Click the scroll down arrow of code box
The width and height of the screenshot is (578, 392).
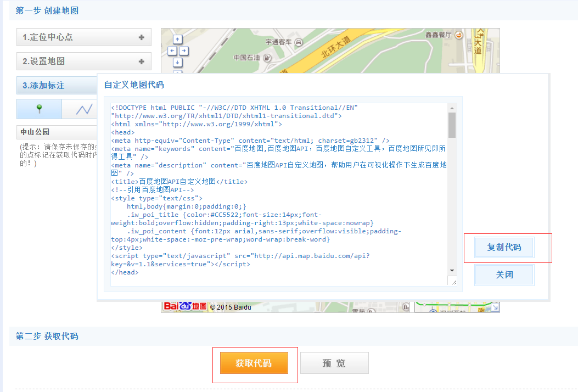tap(452, 271)
